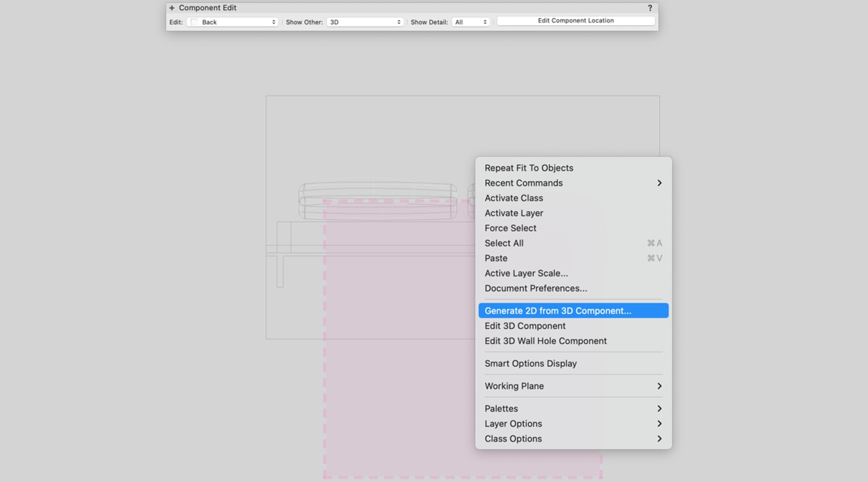Image resolution: width=868 pixels, height=482 pixels.
Task: Click the Component Edit palette title
Action: 207,8
